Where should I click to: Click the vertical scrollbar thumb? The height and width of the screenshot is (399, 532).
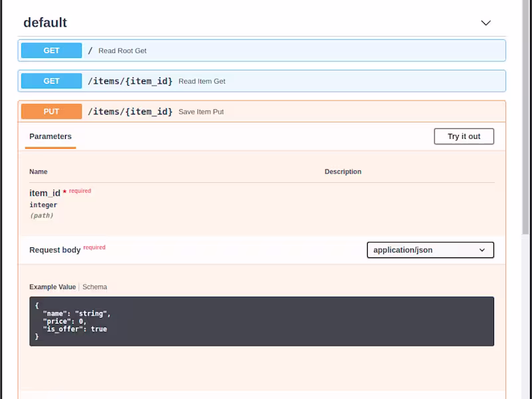click(526, 117)
